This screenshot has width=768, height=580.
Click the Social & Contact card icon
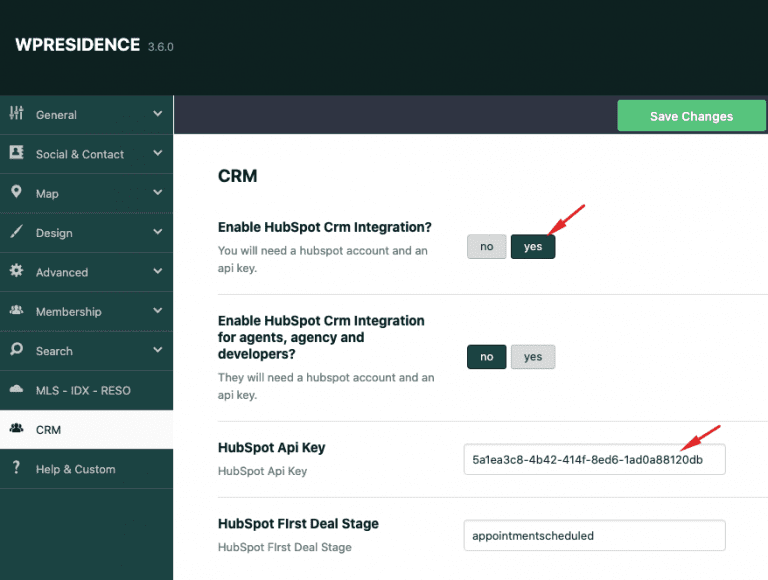[16, 152]
